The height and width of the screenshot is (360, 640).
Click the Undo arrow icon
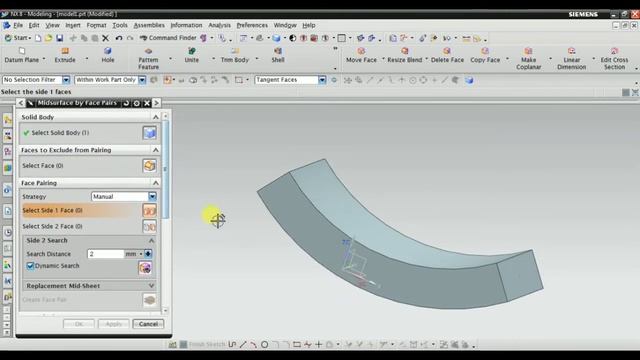point(119,38)
